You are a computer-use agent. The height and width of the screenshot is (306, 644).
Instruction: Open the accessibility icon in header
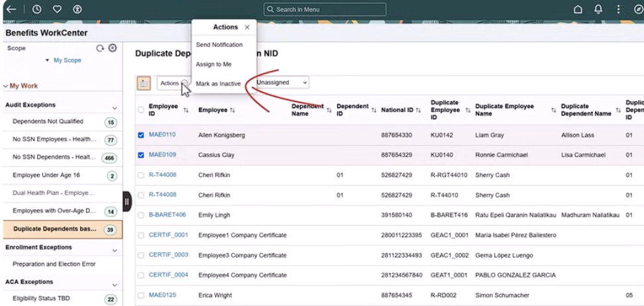tap(78, 9)
